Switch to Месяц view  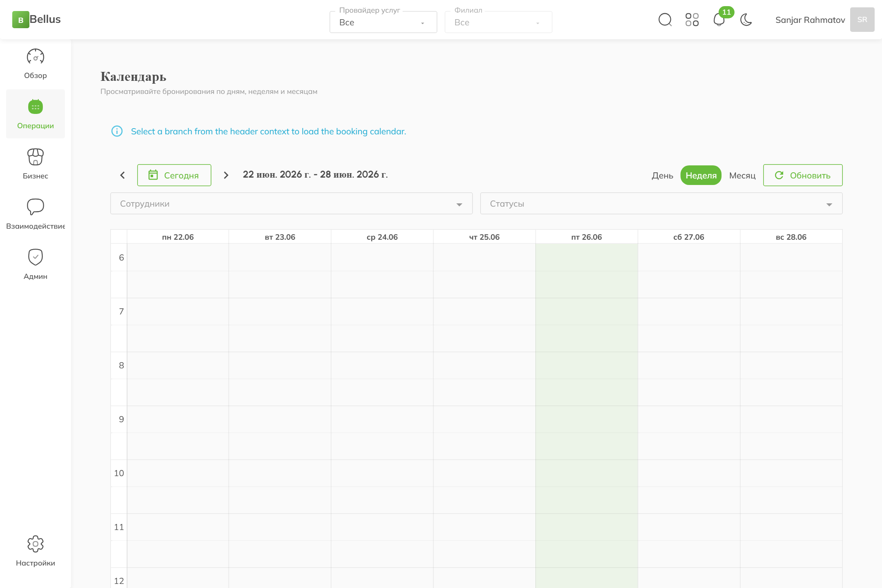tap(742, 176)
